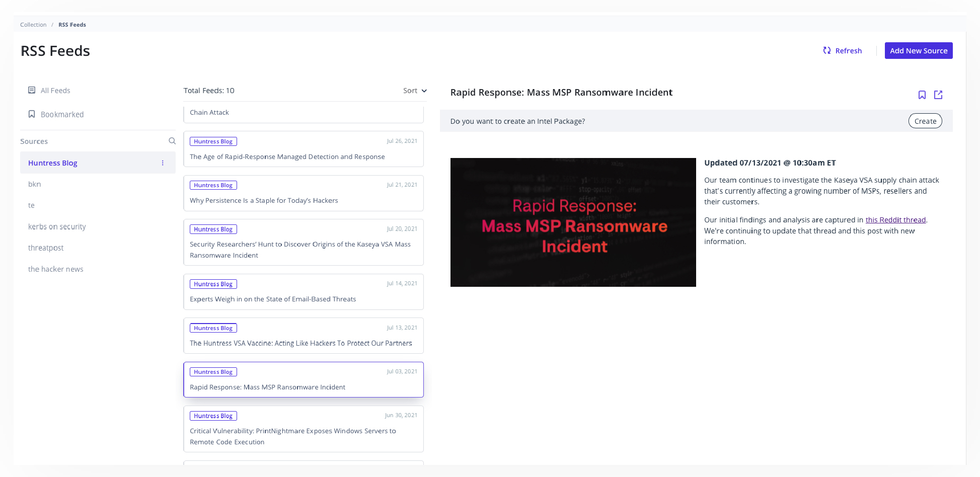The width and height of the screenshot is (980, 477).
Task: Open article in new window icon
Action: 938,95
